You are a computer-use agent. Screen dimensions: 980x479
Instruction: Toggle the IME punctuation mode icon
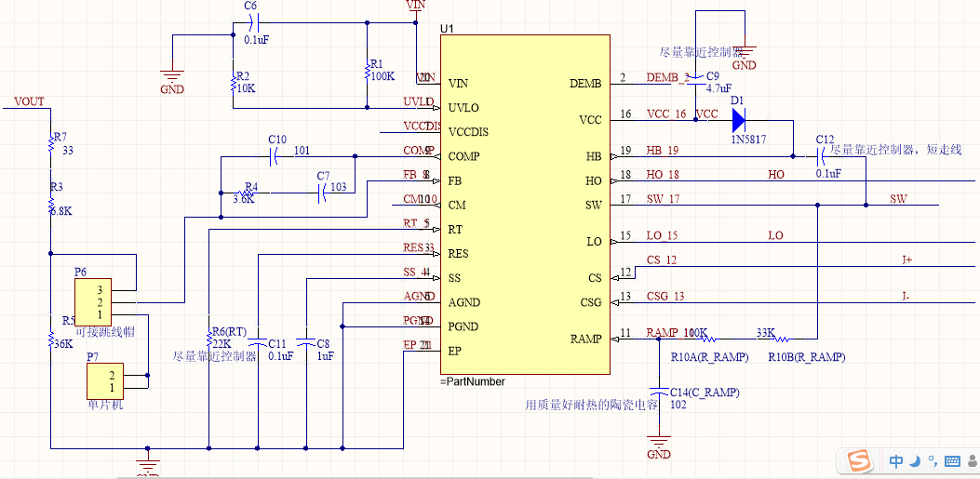pyautogui.click(x=932, y=462)
